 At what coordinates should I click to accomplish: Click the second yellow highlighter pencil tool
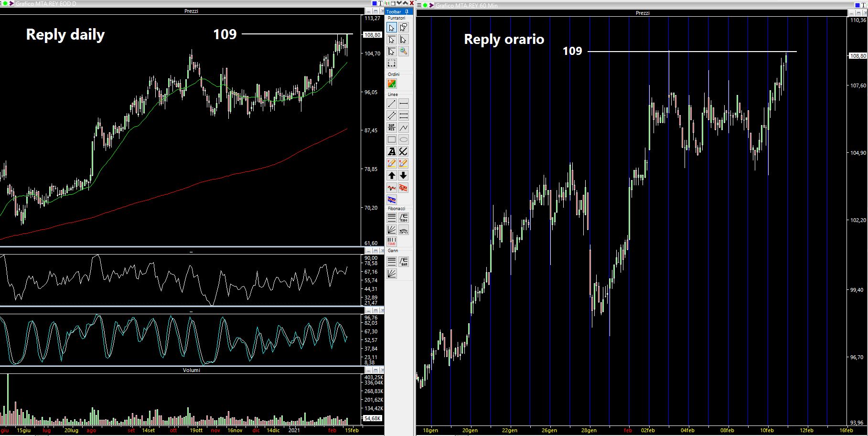[404, 163]
